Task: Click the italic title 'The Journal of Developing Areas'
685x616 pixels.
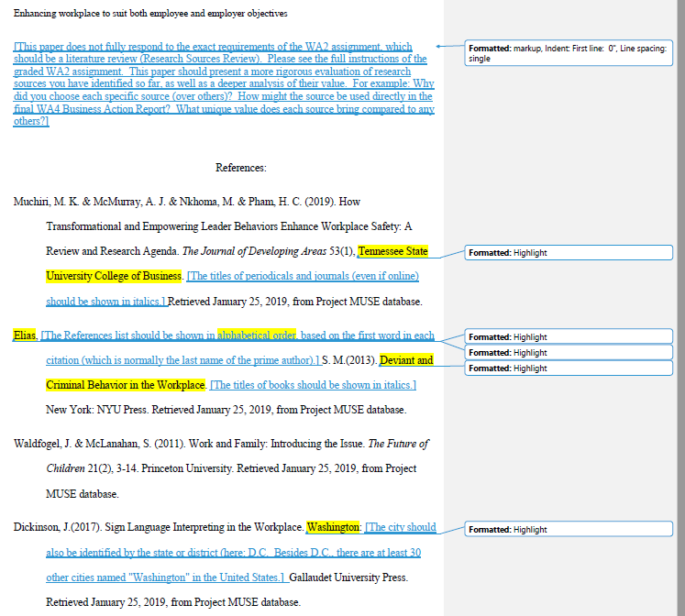Action: (x=254, y=251)
